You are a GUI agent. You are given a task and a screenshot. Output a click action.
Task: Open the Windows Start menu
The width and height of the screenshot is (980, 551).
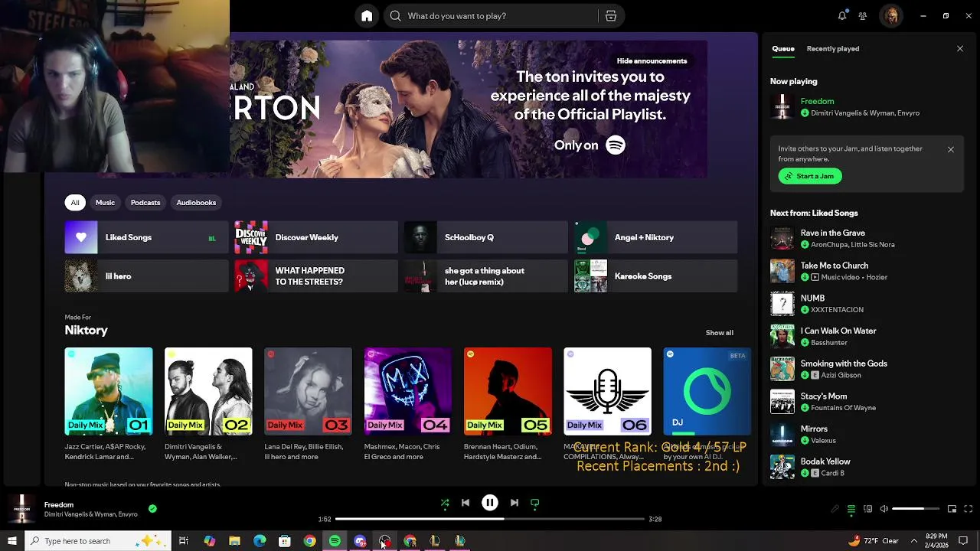click(x=11, y=541)
